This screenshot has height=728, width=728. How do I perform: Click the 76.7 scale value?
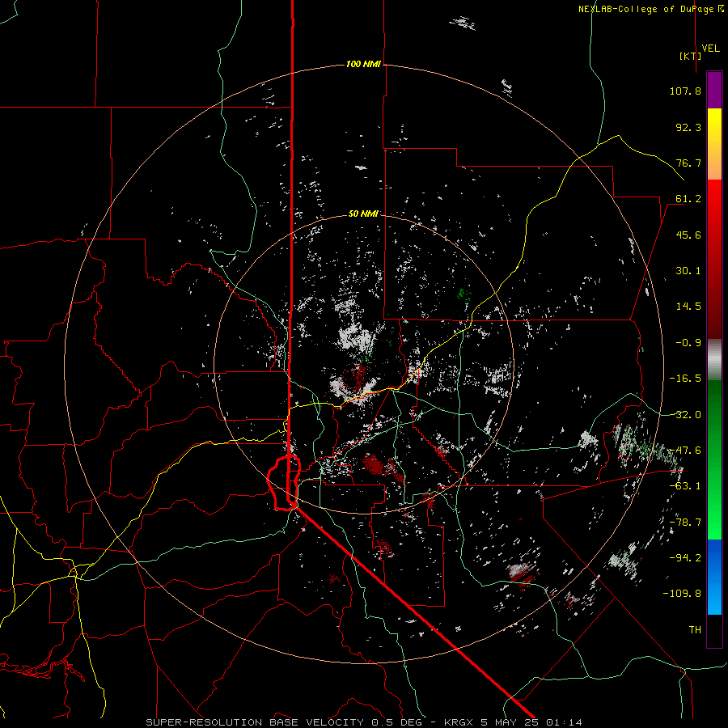[688, 163]
